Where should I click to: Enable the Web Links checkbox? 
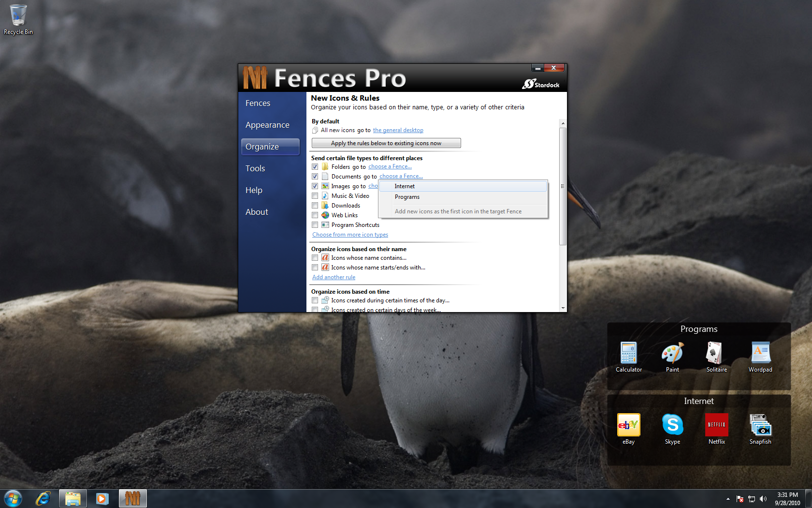[315, 215]
